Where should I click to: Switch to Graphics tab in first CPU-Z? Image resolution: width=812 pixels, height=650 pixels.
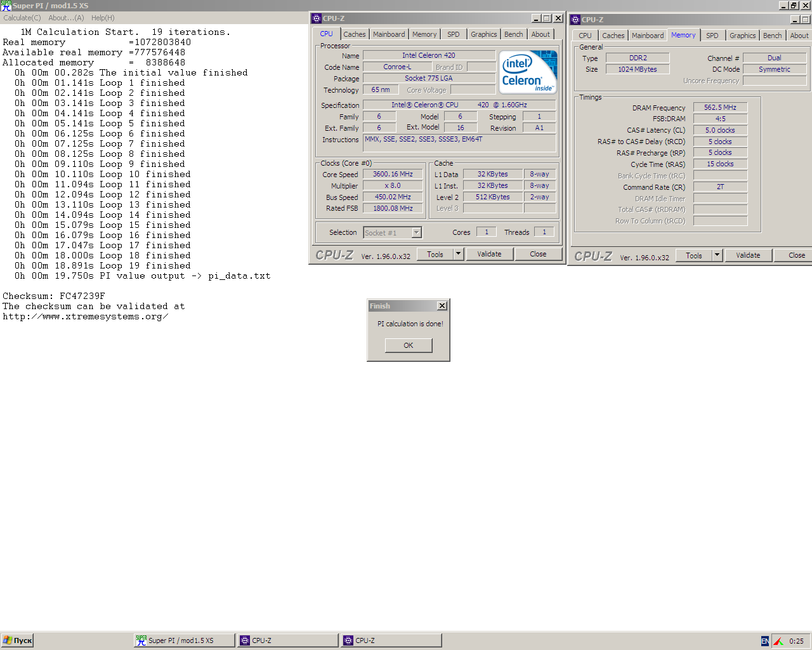[484, 34]
